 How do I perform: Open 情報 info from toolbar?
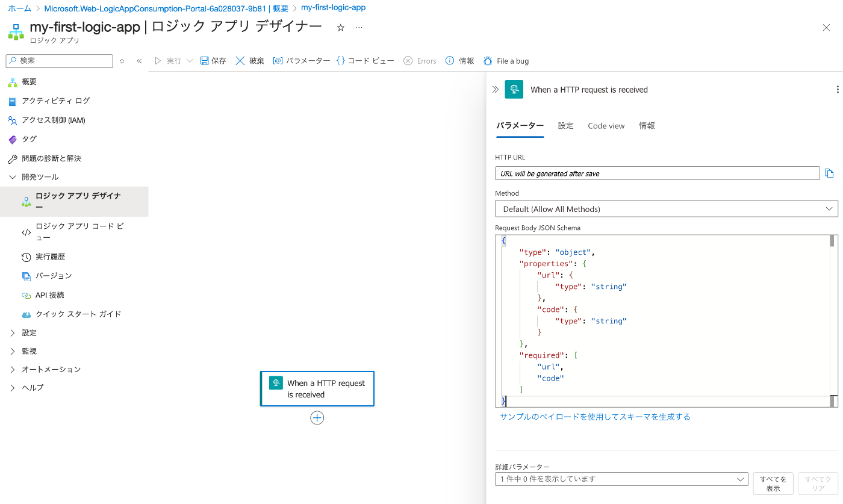click(x=459, y=61)
